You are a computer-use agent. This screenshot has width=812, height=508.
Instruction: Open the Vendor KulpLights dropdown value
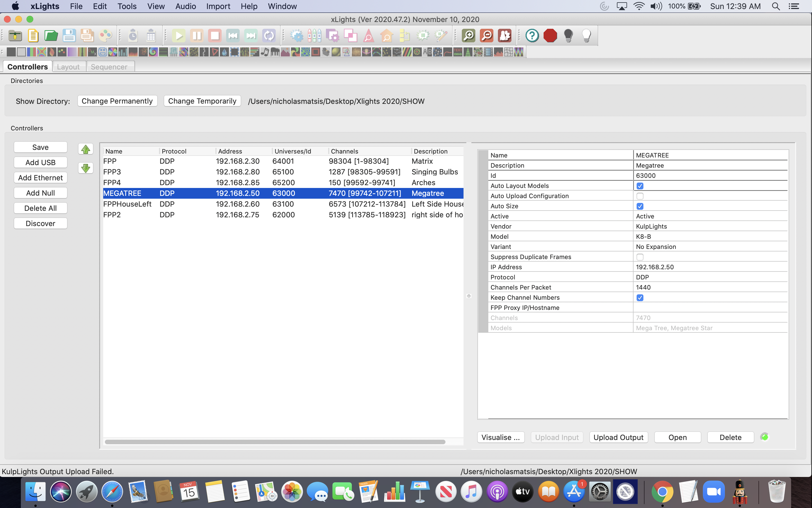(710, 226)
